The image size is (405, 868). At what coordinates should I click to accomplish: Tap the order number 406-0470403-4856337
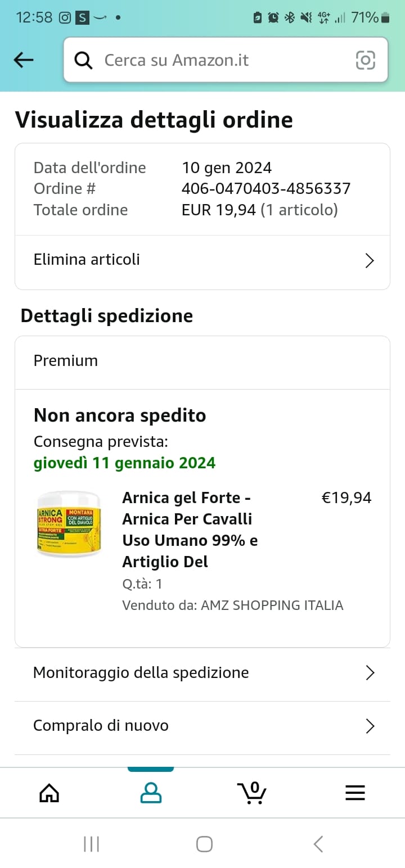click(266, 188)
